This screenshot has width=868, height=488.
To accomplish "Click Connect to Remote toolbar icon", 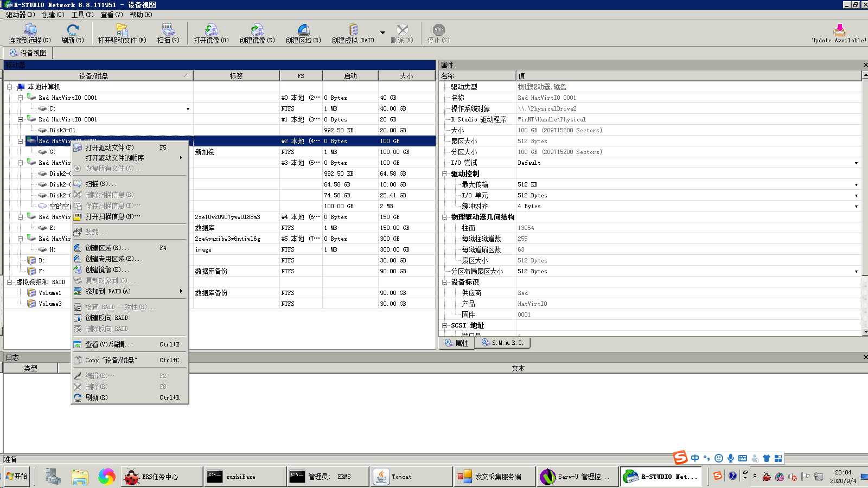I will tap(30, 34).
